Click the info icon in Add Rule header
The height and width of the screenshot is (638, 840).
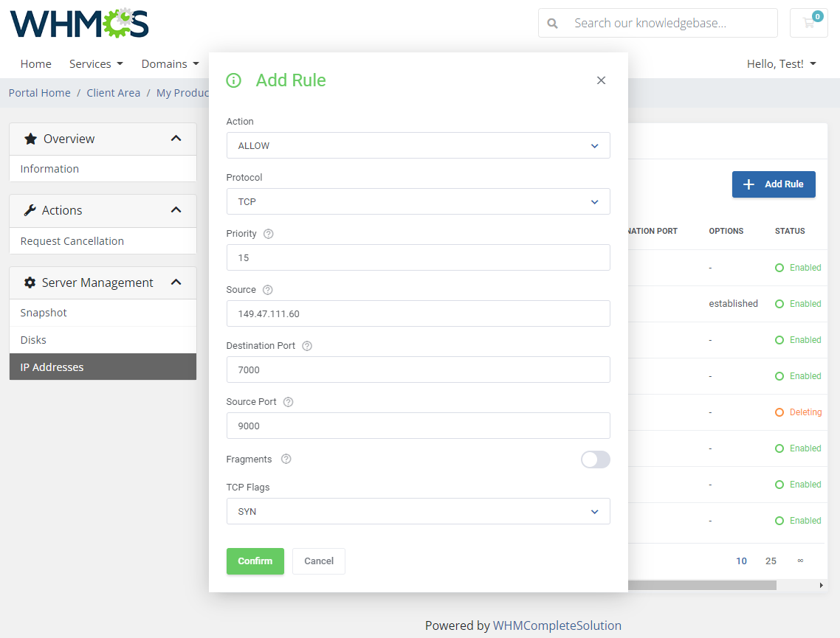pos(234,80)
